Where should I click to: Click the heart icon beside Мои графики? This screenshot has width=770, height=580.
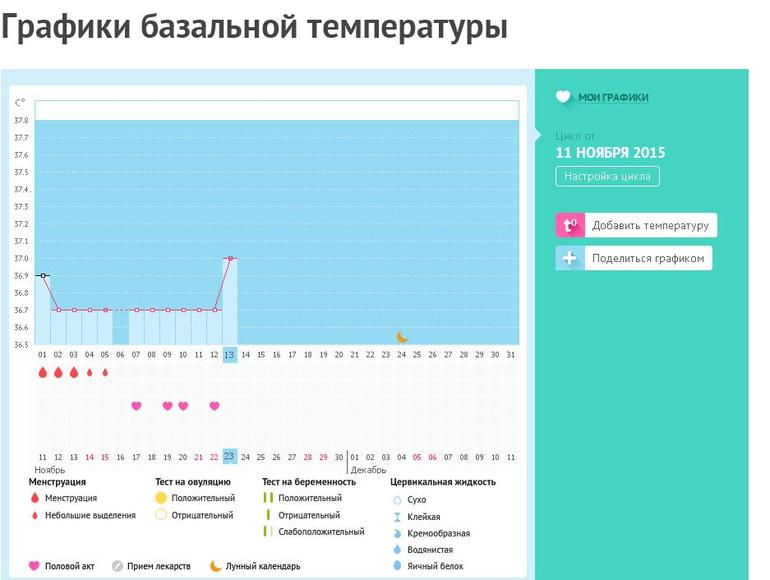(563, 97)
